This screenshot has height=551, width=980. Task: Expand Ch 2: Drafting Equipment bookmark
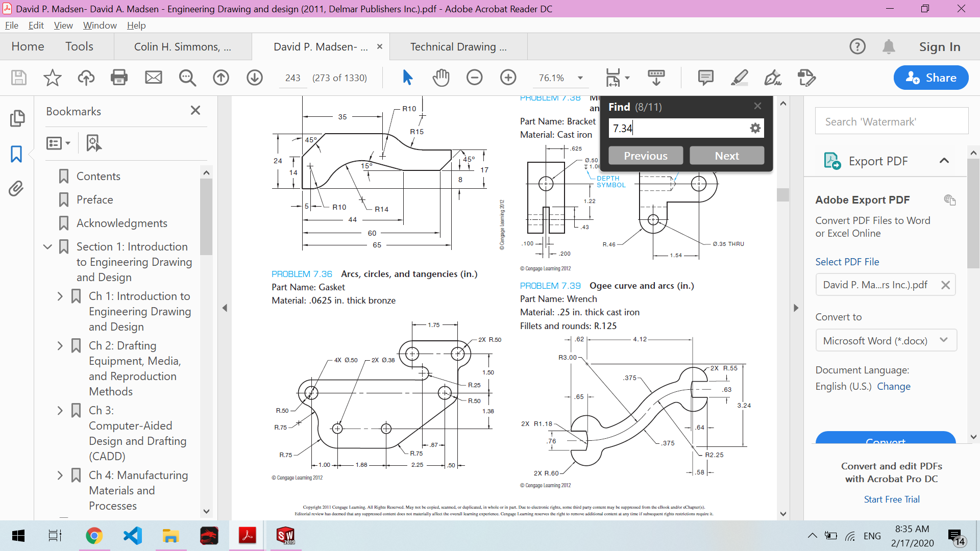click(x=60, y=346)
